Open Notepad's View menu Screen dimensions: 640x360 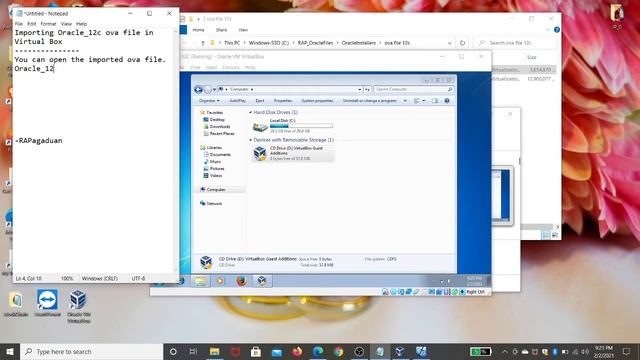[66, 24]
